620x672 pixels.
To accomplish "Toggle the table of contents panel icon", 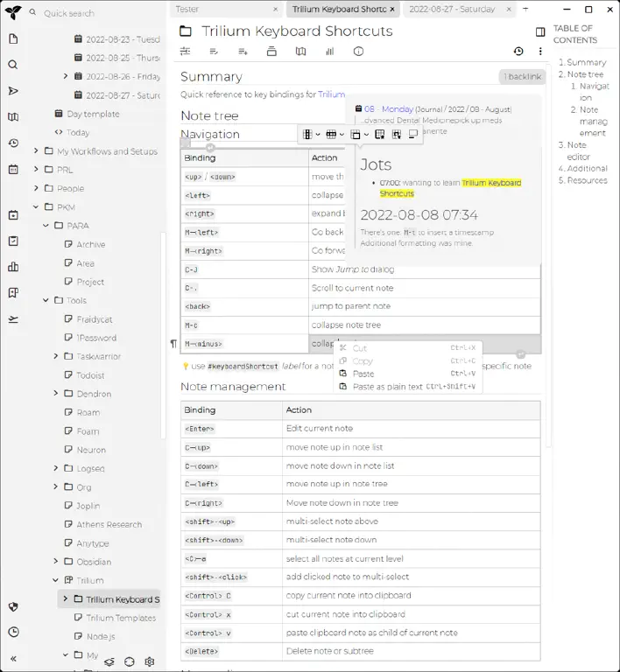I will pos(540,31).
